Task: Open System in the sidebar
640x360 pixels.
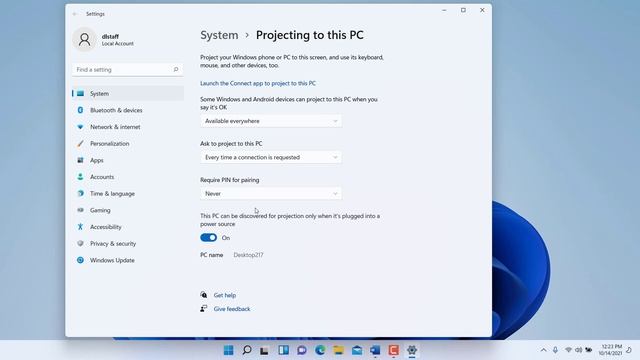Action: click(128, 93)
